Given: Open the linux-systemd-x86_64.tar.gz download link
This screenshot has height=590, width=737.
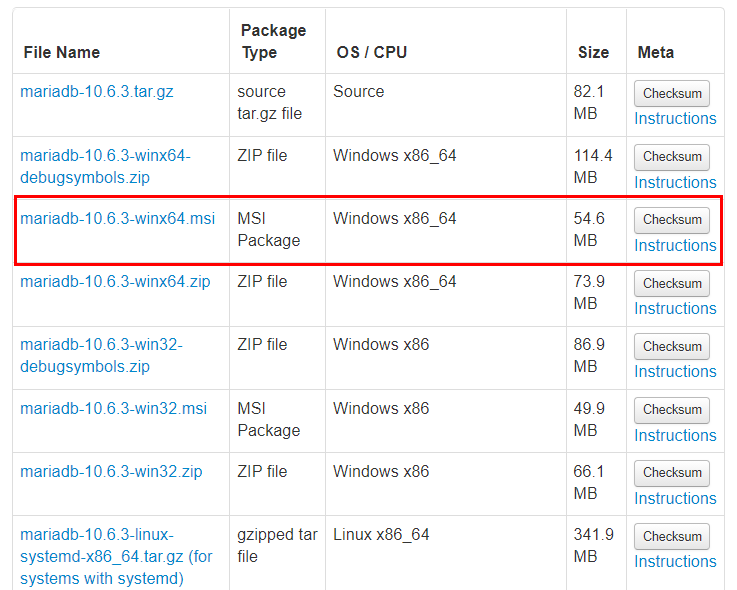Looking at the screenshot, I should (116, 556).
